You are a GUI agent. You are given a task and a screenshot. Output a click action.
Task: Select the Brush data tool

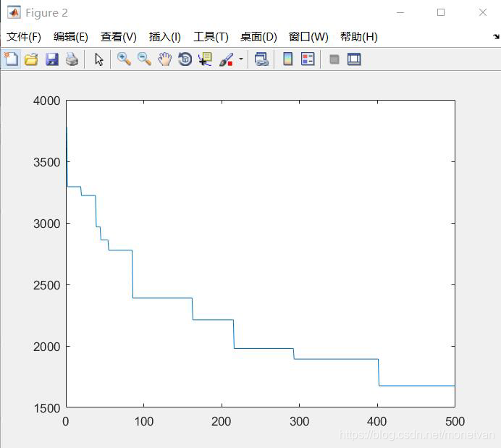(226, 59)
